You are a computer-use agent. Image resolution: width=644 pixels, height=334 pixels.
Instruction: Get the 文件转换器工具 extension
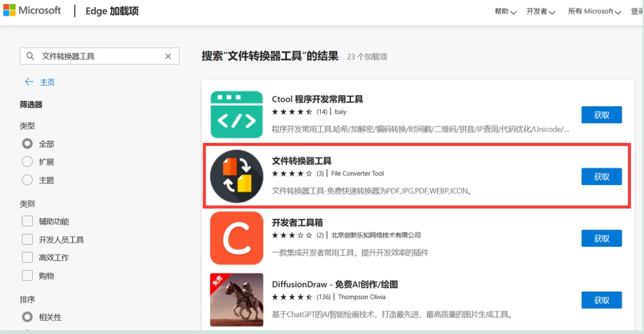(602, 177)
